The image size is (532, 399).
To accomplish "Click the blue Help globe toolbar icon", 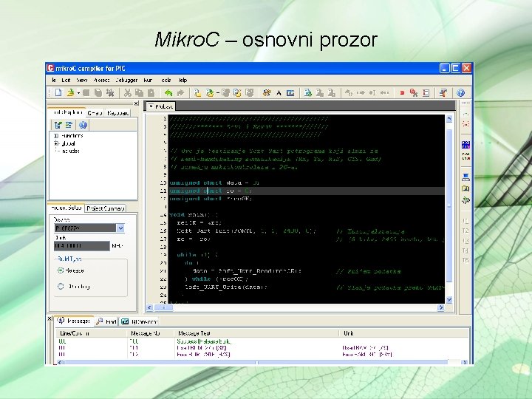I will 460,92.
